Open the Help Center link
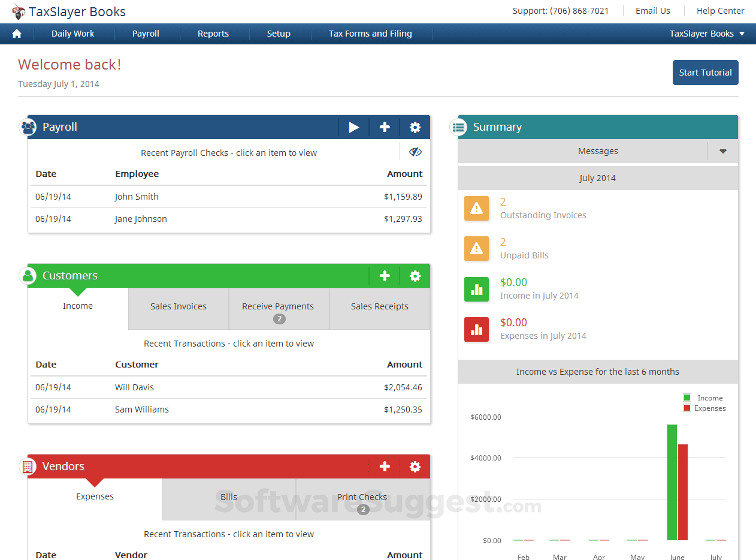The width and height of the screenshot is (756, 560). (x=720, y=11)
